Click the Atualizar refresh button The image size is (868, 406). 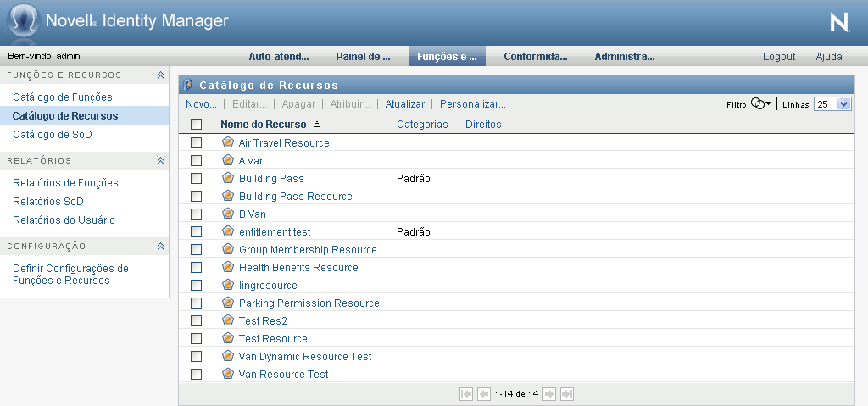tap(404, 104)
